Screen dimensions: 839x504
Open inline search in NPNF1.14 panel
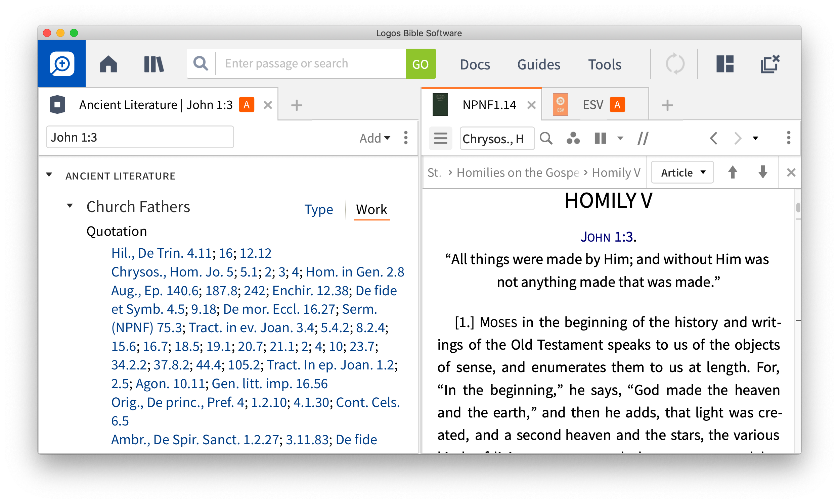[x=546, y=138]
